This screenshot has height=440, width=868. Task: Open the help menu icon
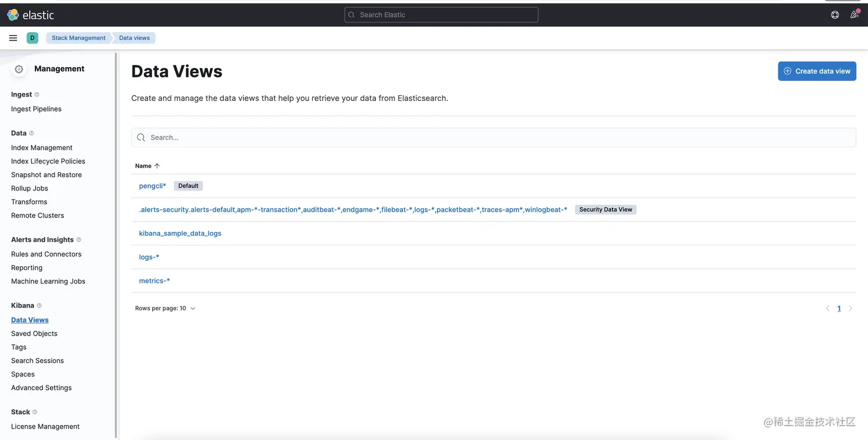(835, 15)
